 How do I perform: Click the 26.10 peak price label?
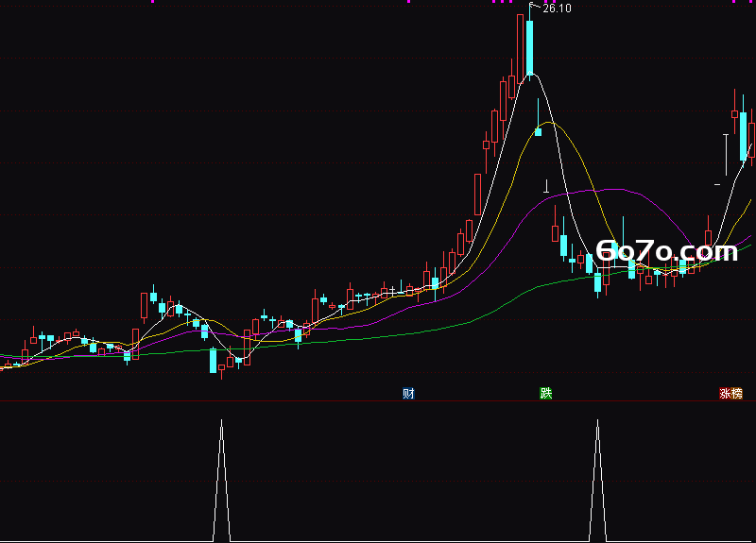click(x=557, y=8)
